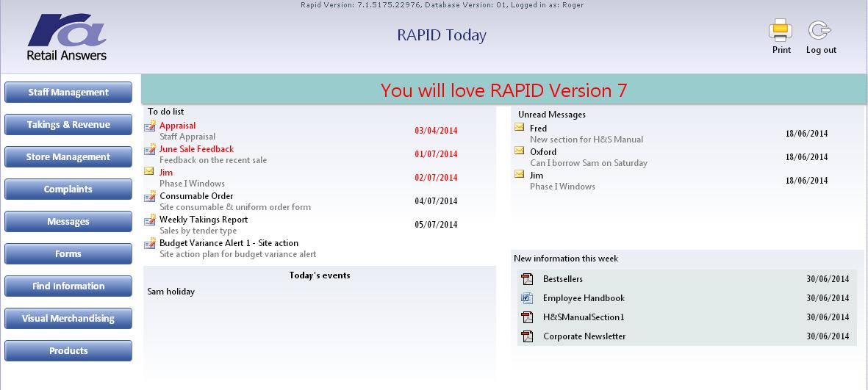Click the 'Staff Appraisal' description text
The width and height of the screenshot is (868, 390).
point(187,137)
